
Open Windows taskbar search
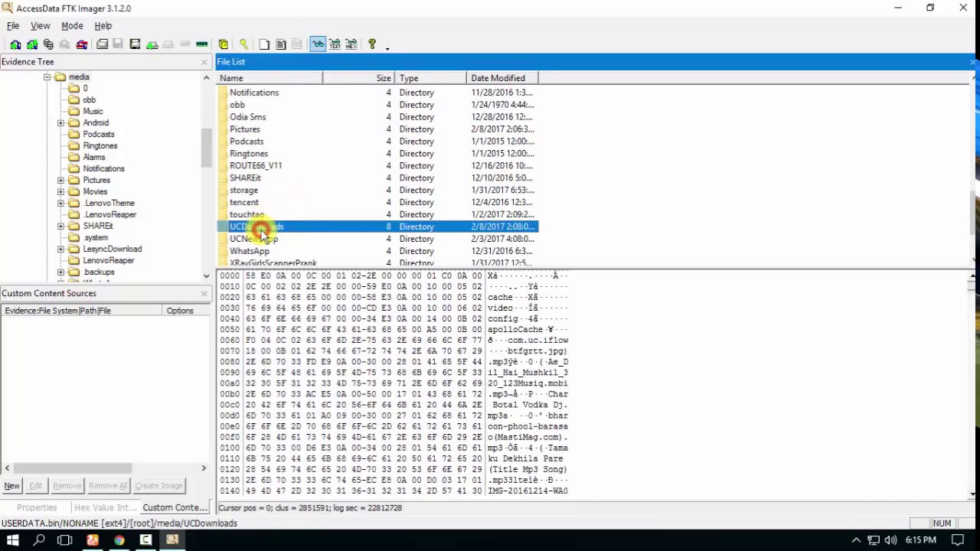coord(39,540)
